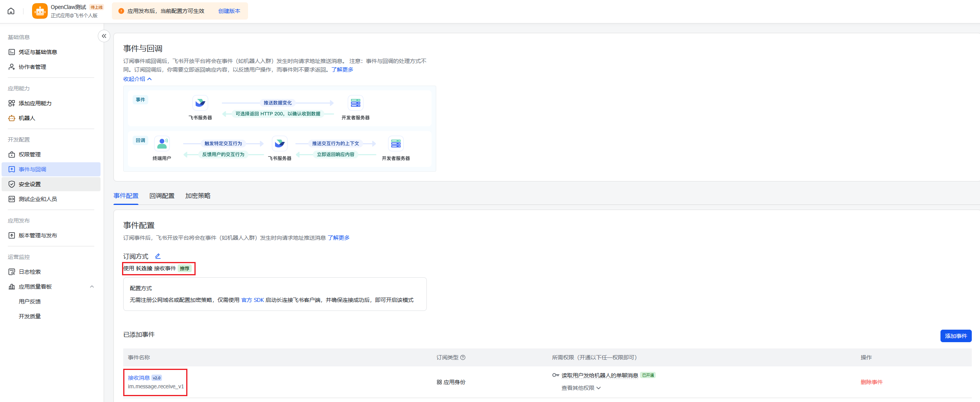Screen dimensions: 980x402
Task: Click the 创建版本 link in the banner
Action: coord(229,11)
